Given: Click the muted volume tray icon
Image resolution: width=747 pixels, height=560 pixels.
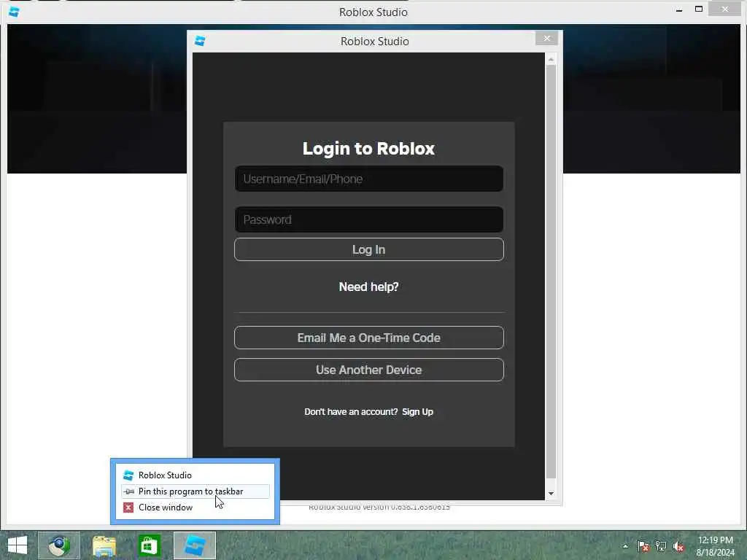Looking at the screenshot, I should [x=678, y=546].
